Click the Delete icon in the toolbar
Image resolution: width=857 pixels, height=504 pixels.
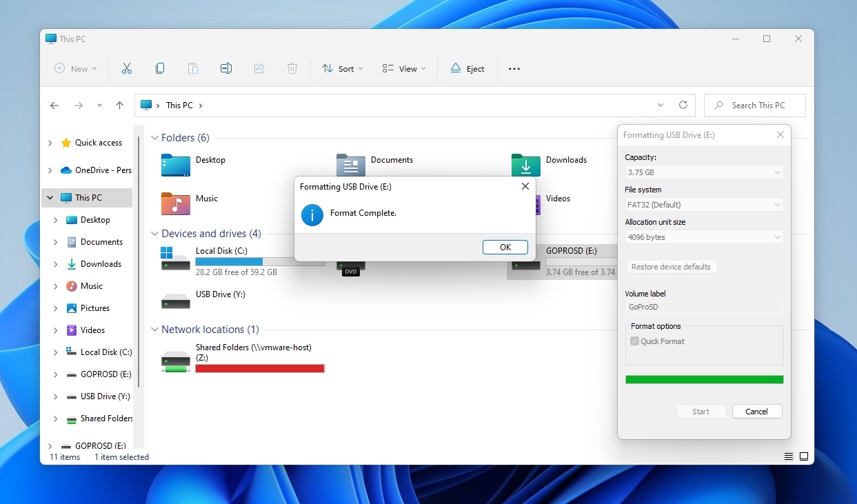point(292,68)
